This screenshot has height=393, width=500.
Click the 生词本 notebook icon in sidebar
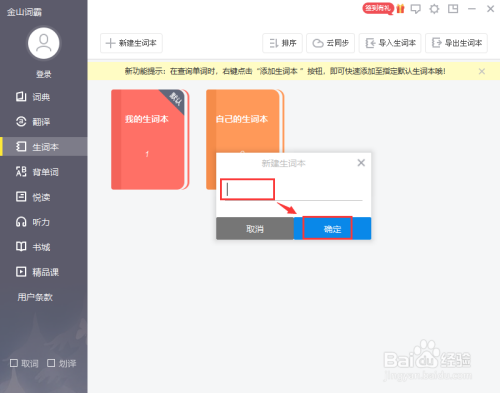click(21, 146)
